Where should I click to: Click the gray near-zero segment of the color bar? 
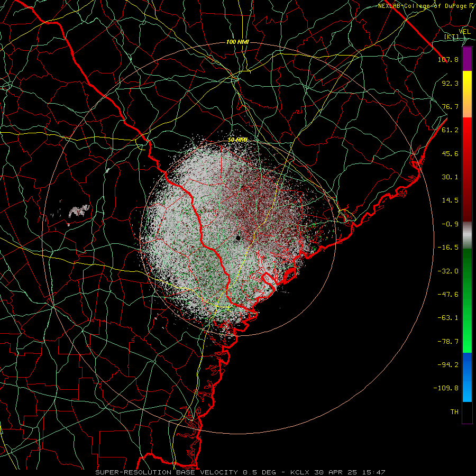[x=467, y=235]
